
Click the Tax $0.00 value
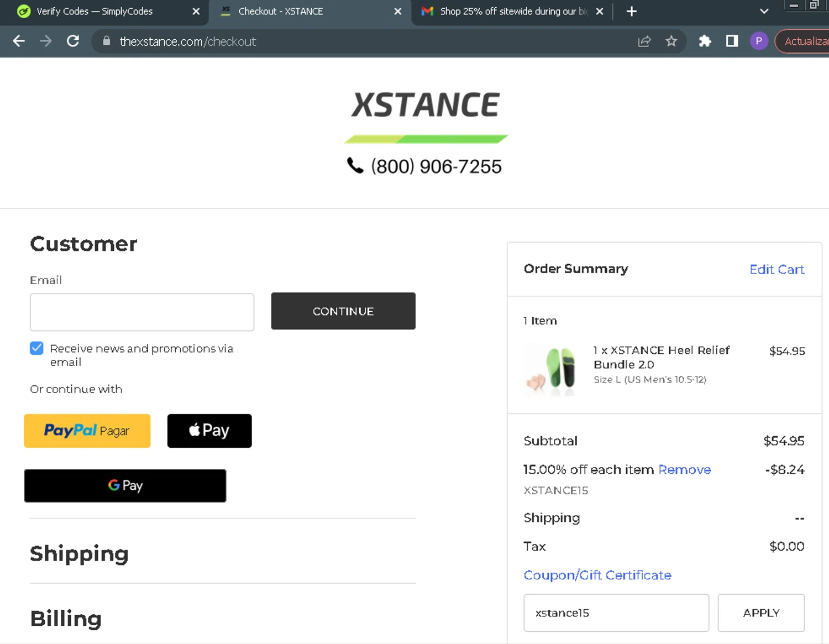[x=787, y=547]
